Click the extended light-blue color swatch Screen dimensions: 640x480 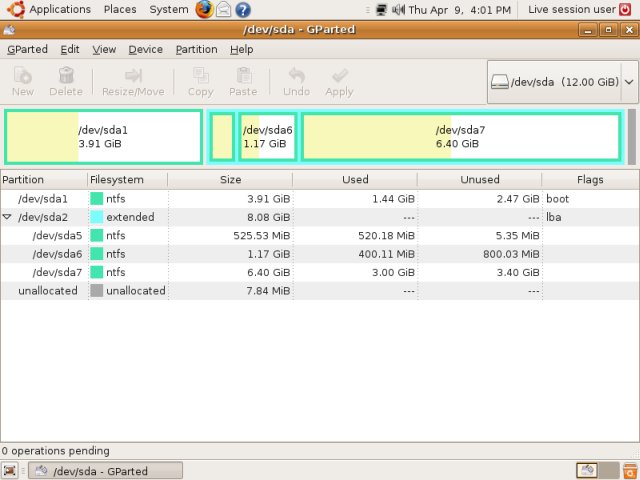point(96,217)
